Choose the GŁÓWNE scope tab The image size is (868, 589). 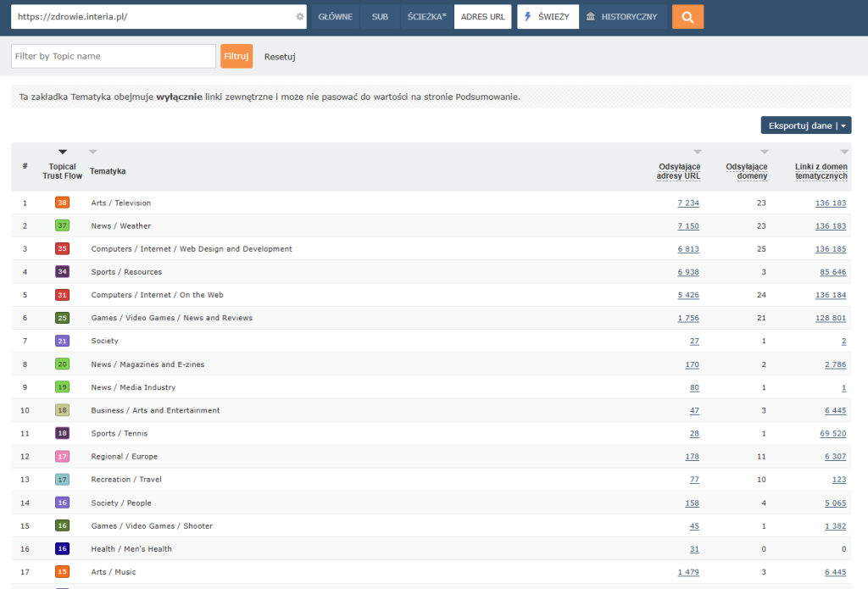pos(336,17)
